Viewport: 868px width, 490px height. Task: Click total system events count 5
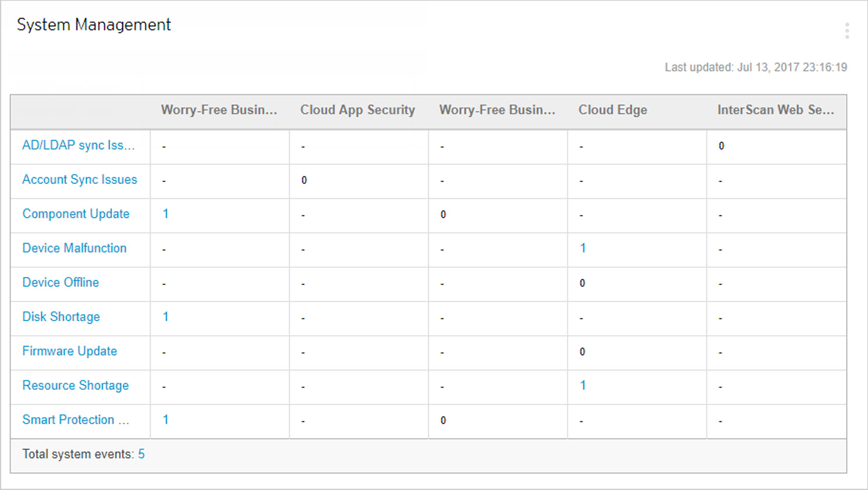(141, 454)
